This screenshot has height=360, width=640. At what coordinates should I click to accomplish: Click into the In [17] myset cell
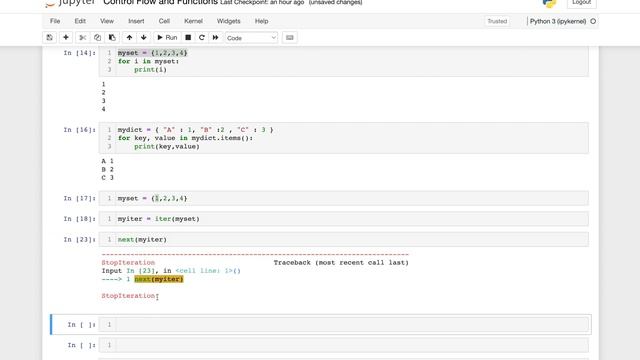tap(344, 198)
